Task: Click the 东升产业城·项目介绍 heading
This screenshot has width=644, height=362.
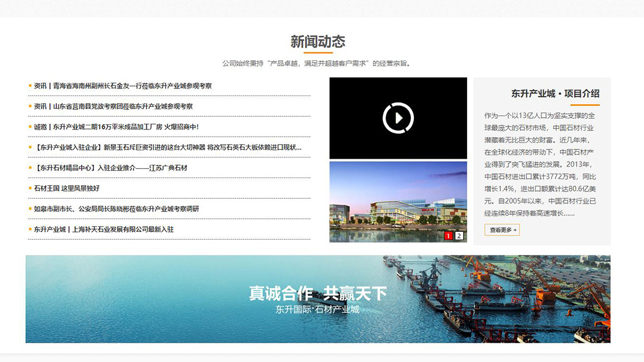Action: pyautogui.click(x=555, y=94)
